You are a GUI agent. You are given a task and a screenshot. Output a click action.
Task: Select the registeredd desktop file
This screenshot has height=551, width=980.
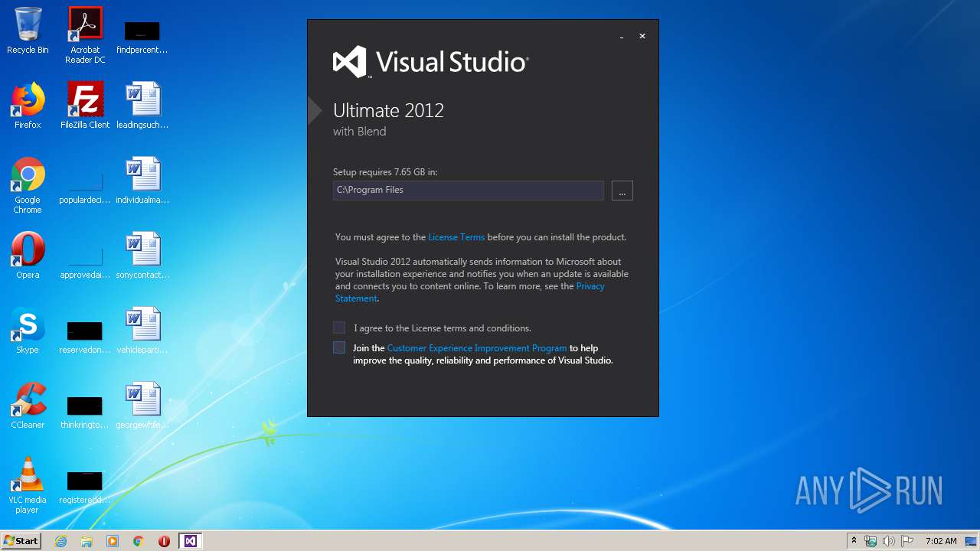tap(85, 487)
